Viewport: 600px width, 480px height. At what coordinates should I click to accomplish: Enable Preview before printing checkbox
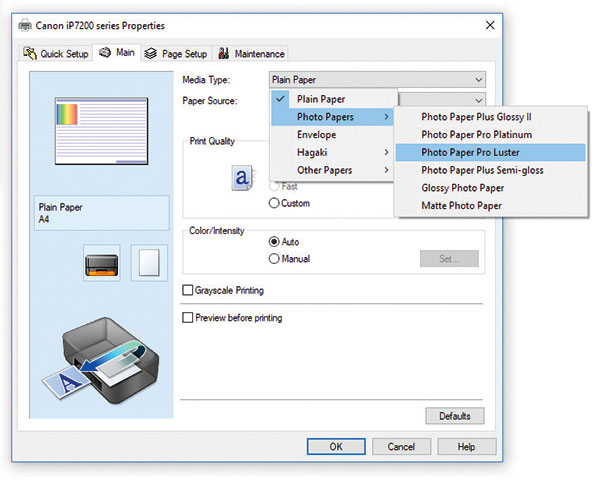[x=188, y=318]
